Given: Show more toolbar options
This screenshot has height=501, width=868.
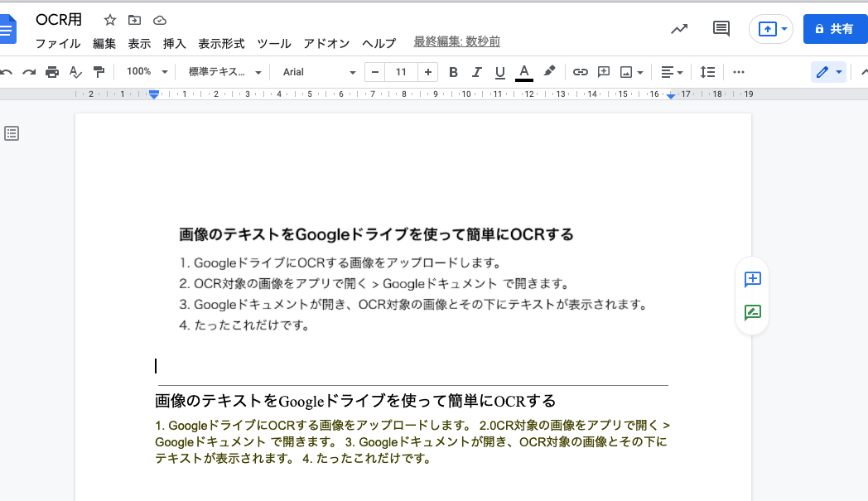Looking at the screenshot, I should point(739,72).
